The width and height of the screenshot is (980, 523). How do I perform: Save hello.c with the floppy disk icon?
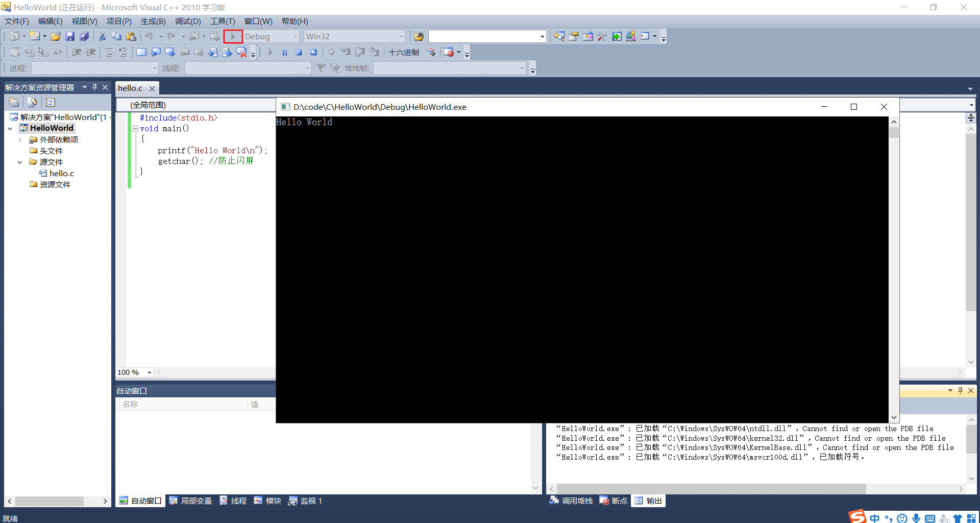point(70,36)
